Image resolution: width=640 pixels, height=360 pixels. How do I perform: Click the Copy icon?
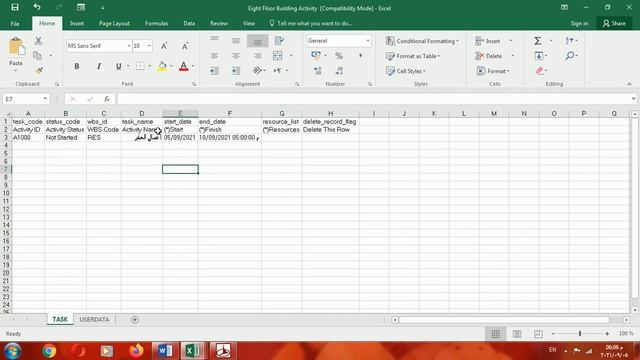tap(38, 56)
